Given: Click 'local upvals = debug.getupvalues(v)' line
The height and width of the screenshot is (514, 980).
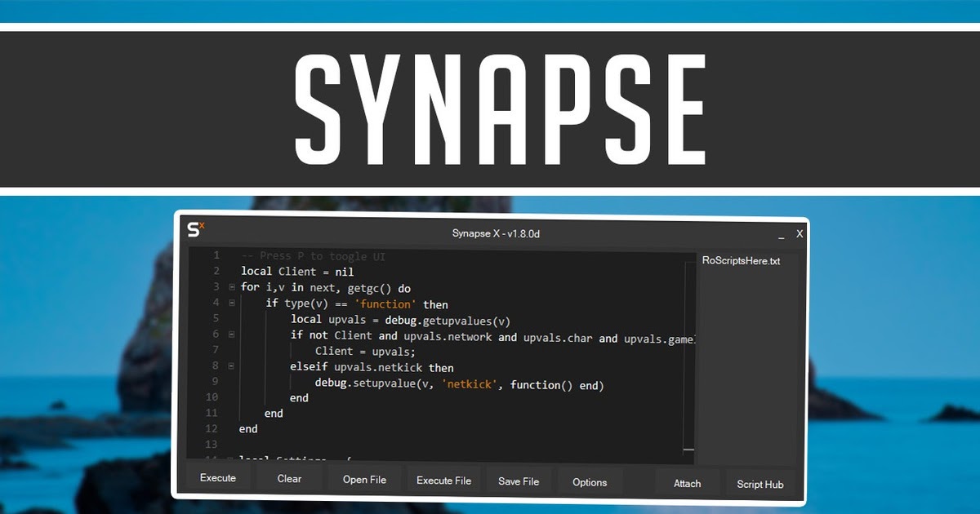Looking at the screenshot, I should pos(400,320).
